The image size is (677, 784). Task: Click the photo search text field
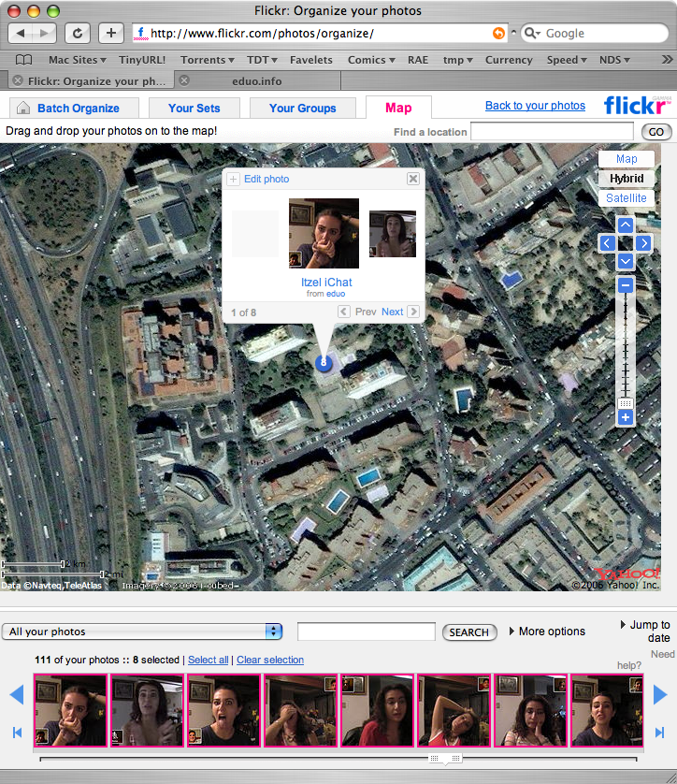coord(367,632)
